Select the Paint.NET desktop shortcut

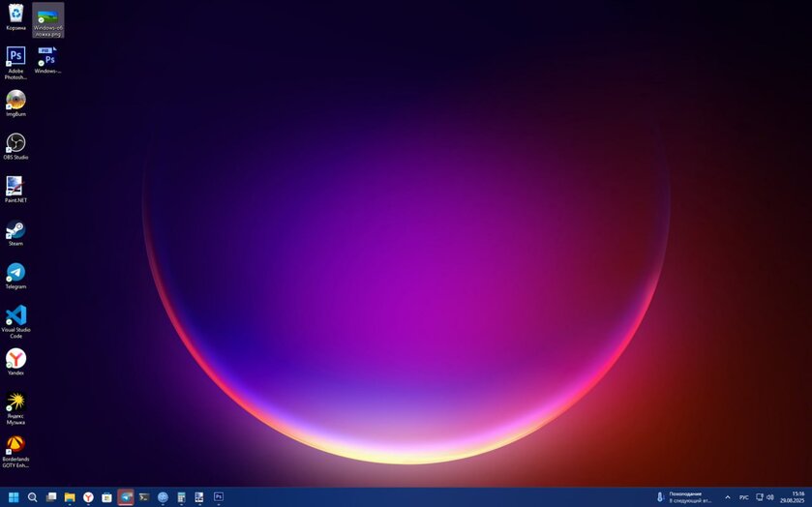[16, 189]
